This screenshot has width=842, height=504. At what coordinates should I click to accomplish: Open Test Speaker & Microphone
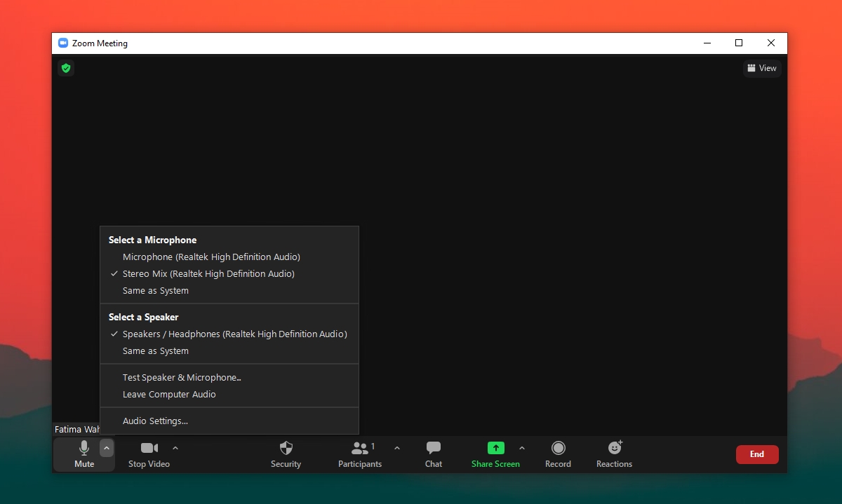pos(229,377)
